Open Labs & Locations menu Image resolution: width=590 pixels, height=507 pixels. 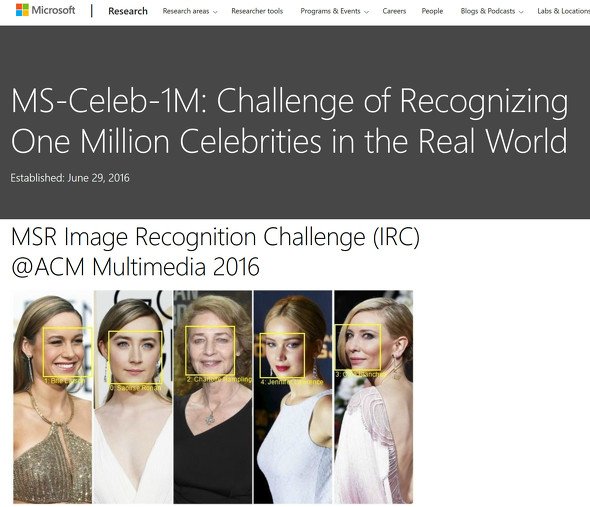point(563,11)
